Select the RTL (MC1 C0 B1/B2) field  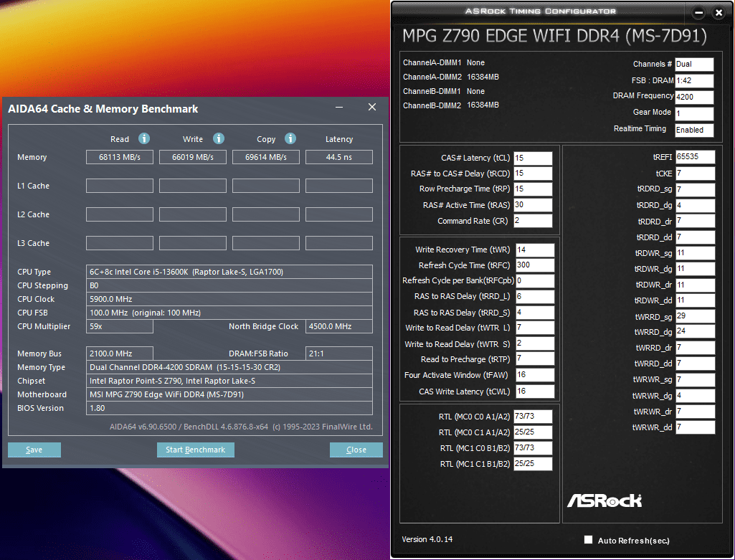point(533,448)
